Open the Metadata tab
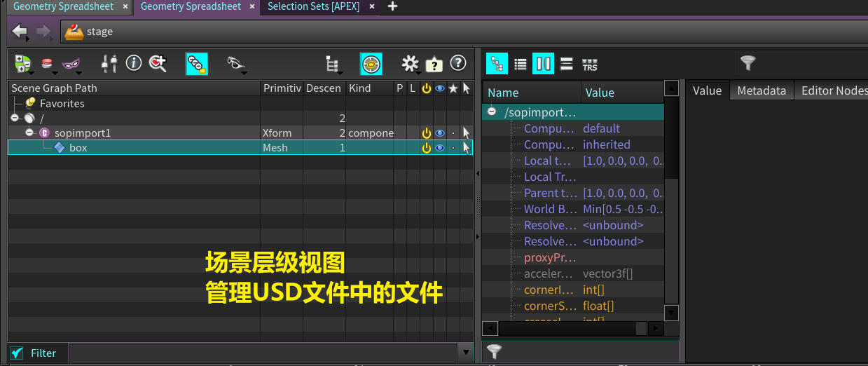This screenshot has width=868, height=366. point(762,90)
